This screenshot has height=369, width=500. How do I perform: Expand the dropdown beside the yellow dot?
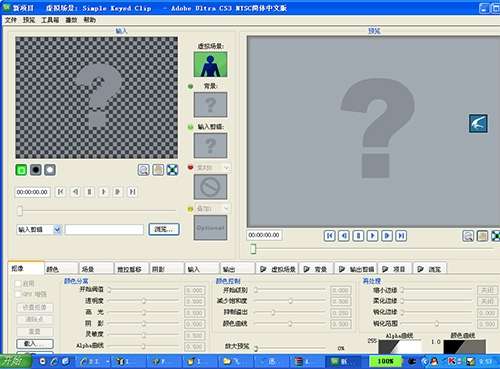[226, 209]
